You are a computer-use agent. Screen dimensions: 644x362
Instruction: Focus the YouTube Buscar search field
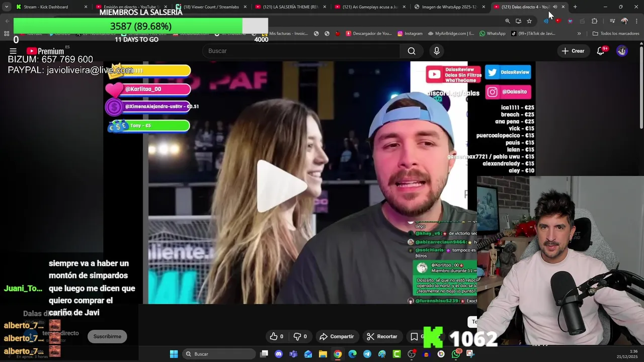(x=302, y=51)
